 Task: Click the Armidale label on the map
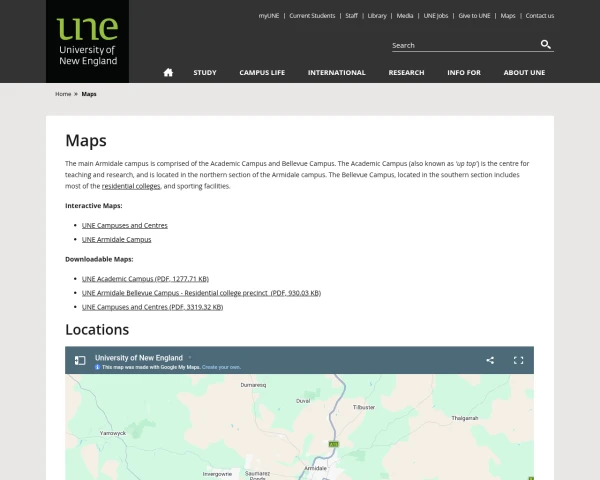[x=316, y=468]
